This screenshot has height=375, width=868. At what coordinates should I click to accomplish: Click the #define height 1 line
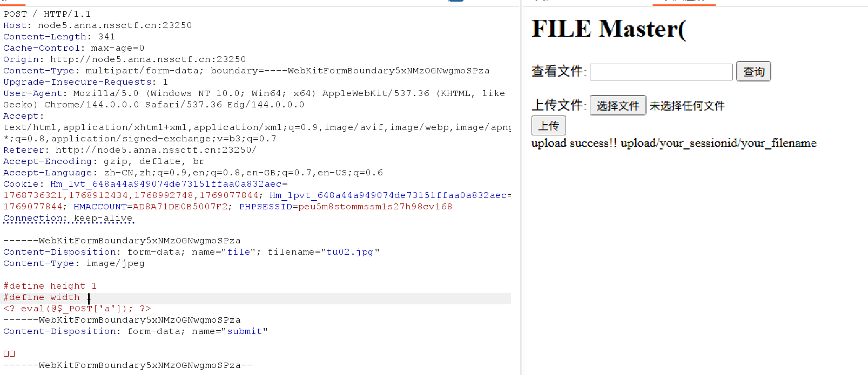point(50,286)
